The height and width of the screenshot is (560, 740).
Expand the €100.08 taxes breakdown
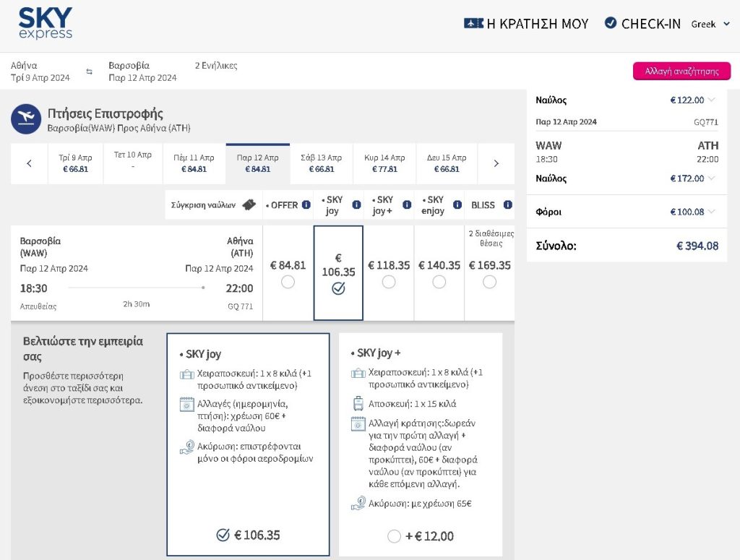point(711,212)
